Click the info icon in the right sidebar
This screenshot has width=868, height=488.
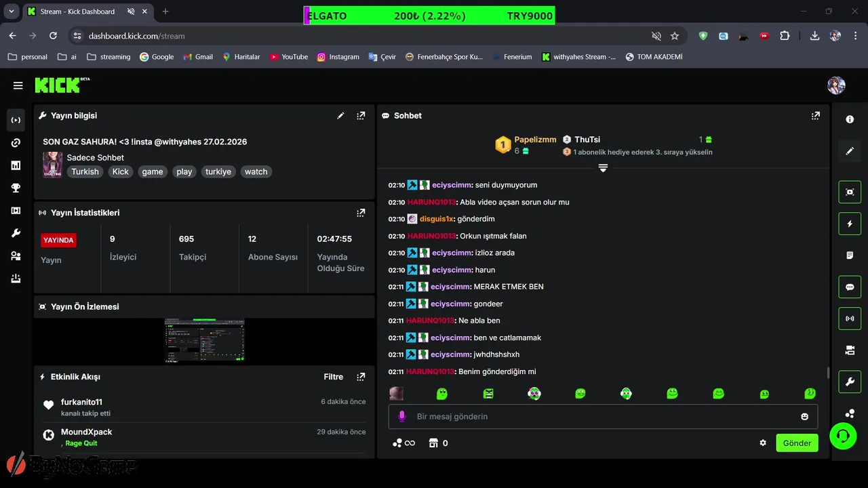850,119
